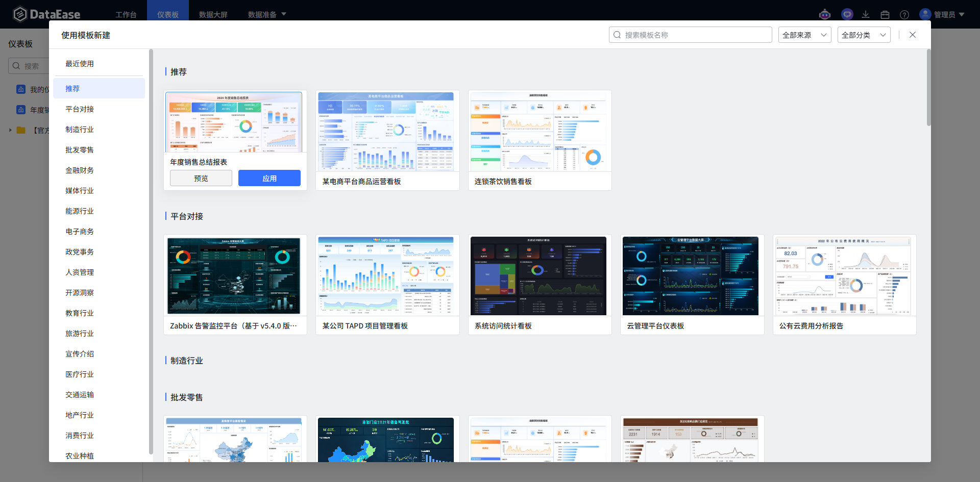Click the category sidebar scrollbar
Viewport: 980px width, 482px height.
tap(151, 251)
